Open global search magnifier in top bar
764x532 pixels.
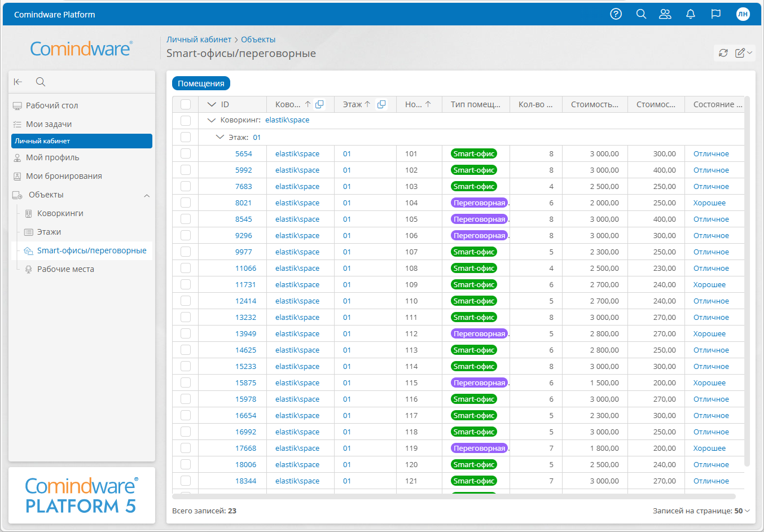pyautogui.click(x=641, y=14)
